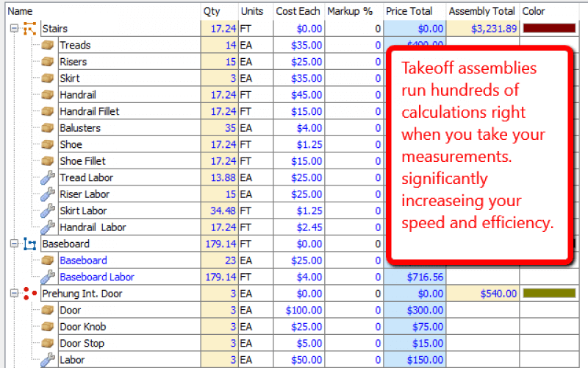The height and width of the screenshot is (368, 588).
Task: Collapse the Prehung Int. Door assembly node
Action: 14,293
